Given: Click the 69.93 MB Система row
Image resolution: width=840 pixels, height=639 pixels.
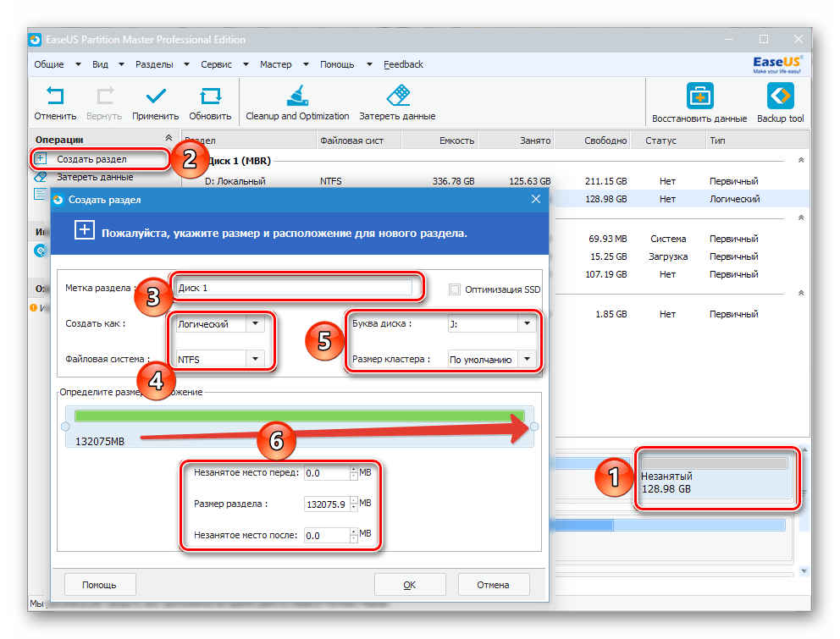Looking at the screenshot, I should 680,239.
